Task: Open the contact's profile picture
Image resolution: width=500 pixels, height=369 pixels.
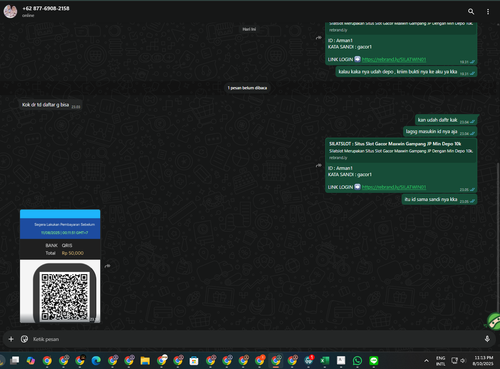Action: [x=10, y=12]
